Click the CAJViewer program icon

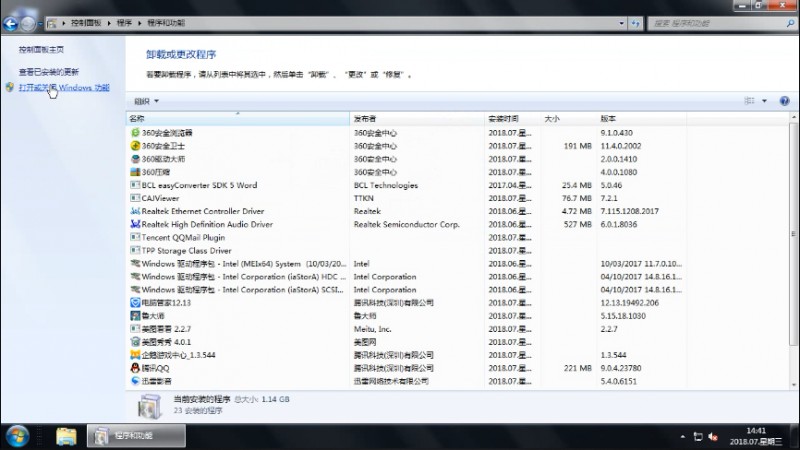[135, 198]
